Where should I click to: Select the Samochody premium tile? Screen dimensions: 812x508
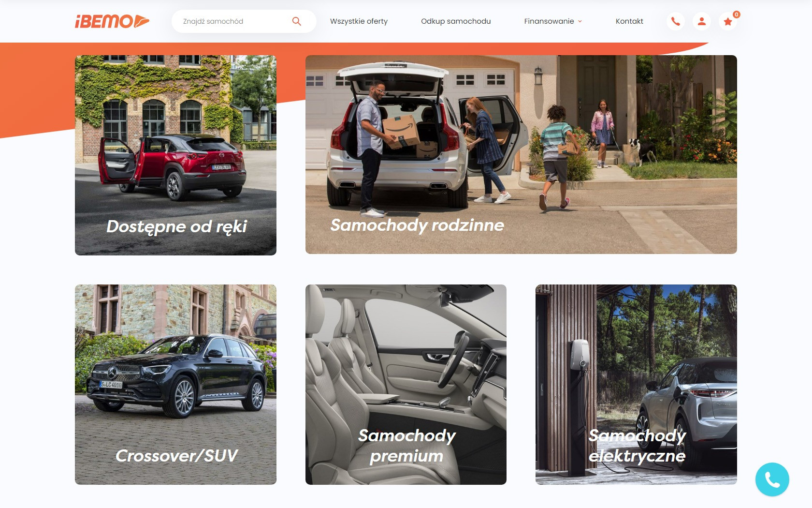tap(406, 385)
